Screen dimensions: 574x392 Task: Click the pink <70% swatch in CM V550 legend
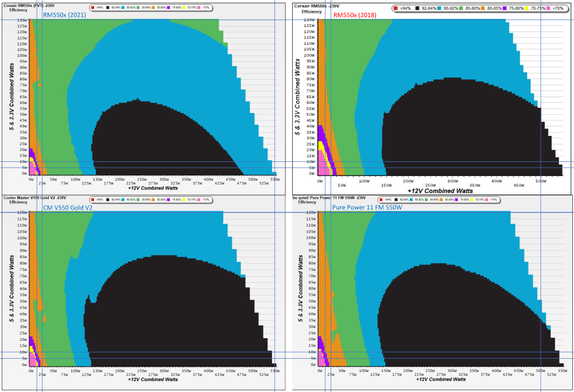point(199,200)
